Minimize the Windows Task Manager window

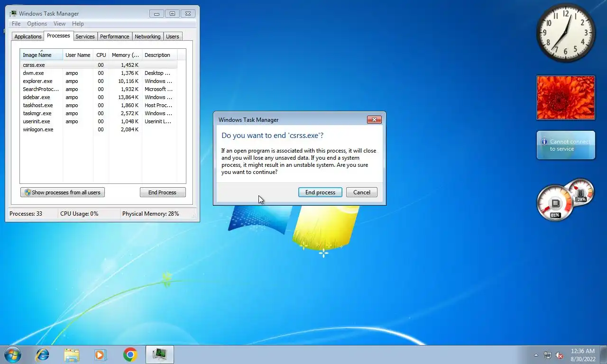coord(156,14)
